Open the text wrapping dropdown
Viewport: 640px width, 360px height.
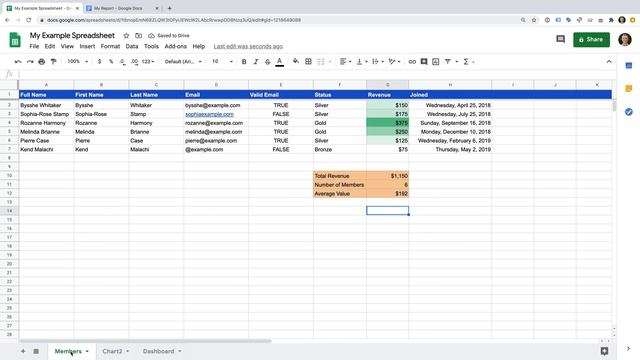coord(378,62)
